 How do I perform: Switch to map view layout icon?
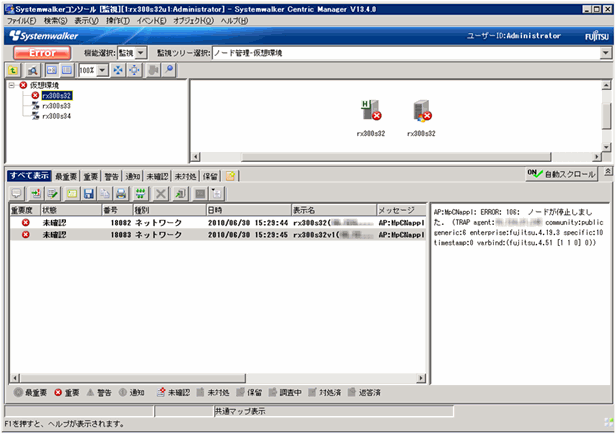point(52,70)
